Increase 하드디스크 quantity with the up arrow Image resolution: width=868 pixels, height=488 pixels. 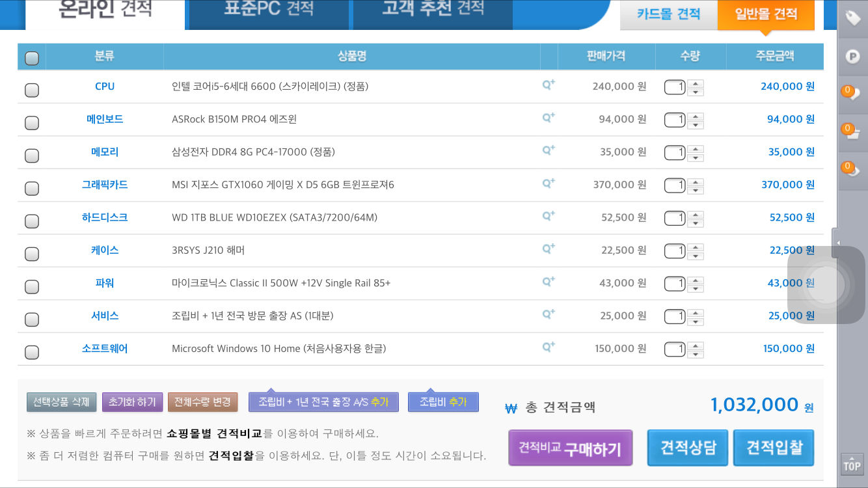tap(696, 214)
